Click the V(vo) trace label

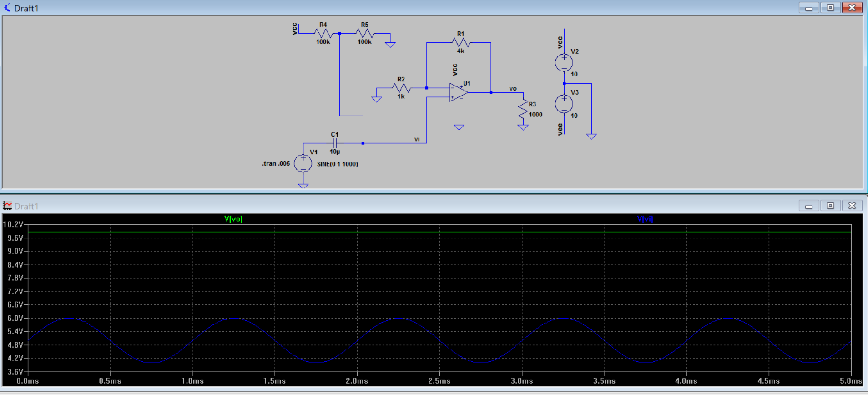tap(233, 219)
